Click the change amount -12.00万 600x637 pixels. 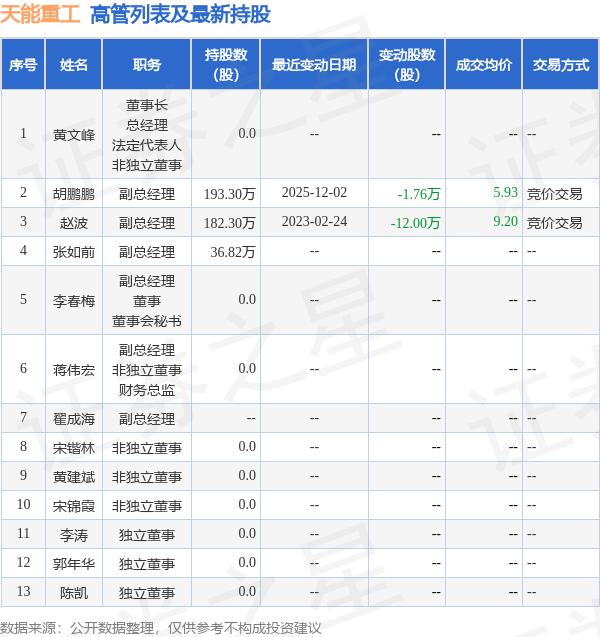pos(415,223)
